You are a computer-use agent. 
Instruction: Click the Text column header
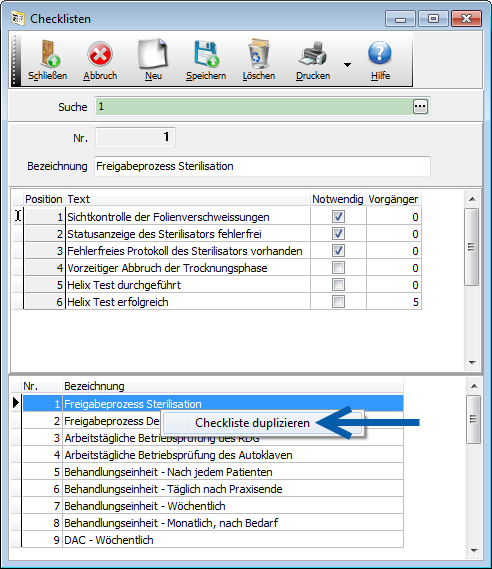tap(188, 199)
